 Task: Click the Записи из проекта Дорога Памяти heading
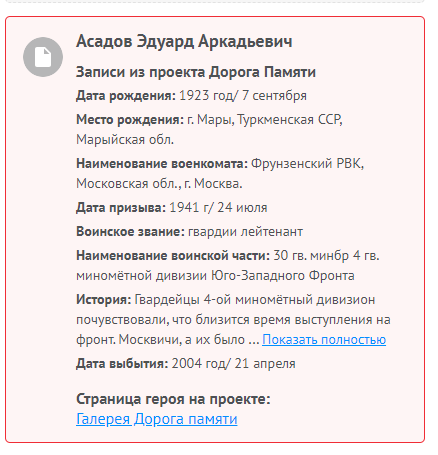(196, 72)
